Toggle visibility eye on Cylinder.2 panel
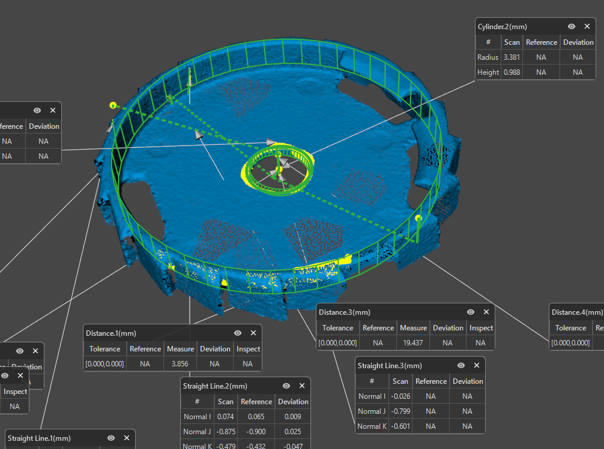The height and width of the screenshot is (449, 604). pos(572,27)
